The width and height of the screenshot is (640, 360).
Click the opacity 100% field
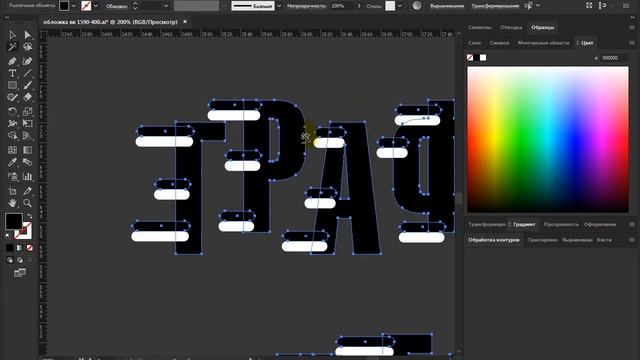click(x=342, y=6)
